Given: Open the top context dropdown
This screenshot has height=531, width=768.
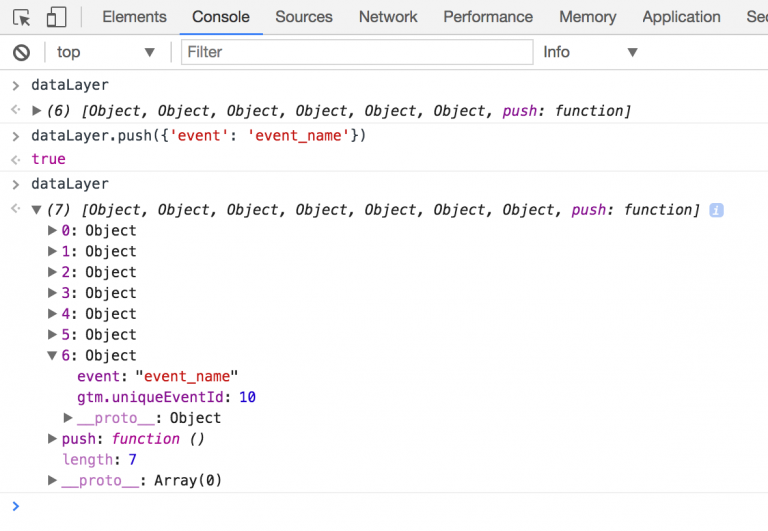Looking at the screenshot, I should 106,52.
